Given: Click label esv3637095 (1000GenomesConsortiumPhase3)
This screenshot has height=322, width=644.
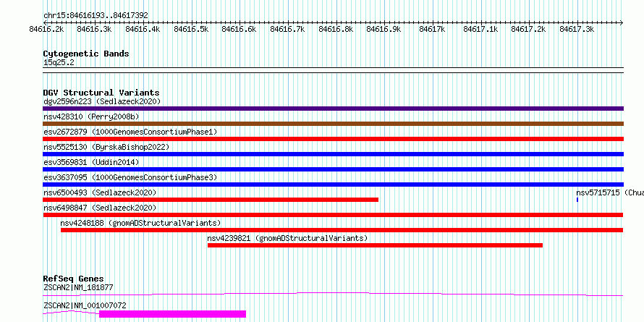Looking at the screenshot, I should pyautogui.click(x=130, y=177).
